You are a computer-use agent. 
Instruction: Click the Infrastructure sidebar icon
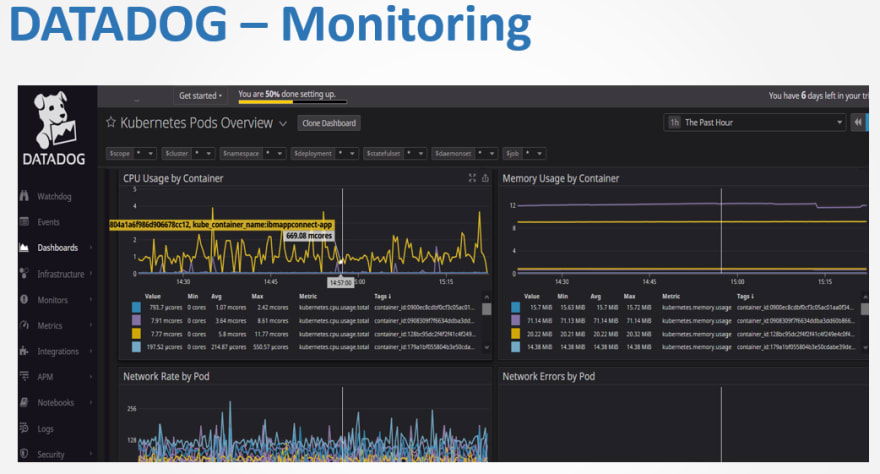pyautogui.click(x=24, y=274)
